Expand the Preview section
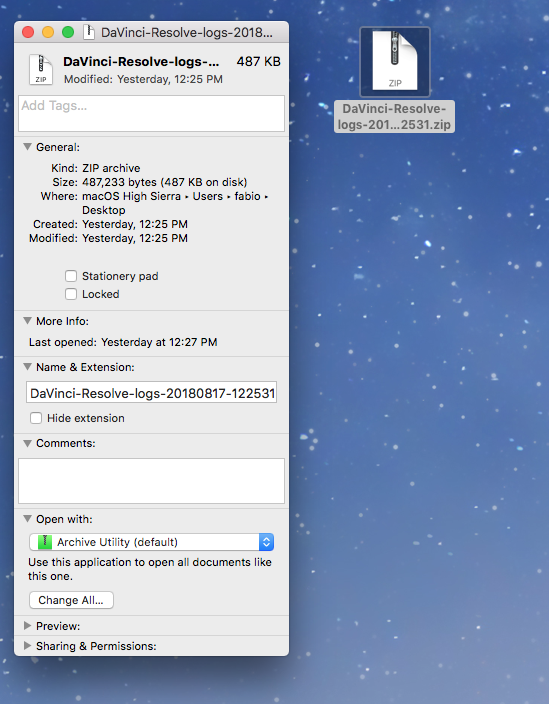549x704 pixels. 27,626
